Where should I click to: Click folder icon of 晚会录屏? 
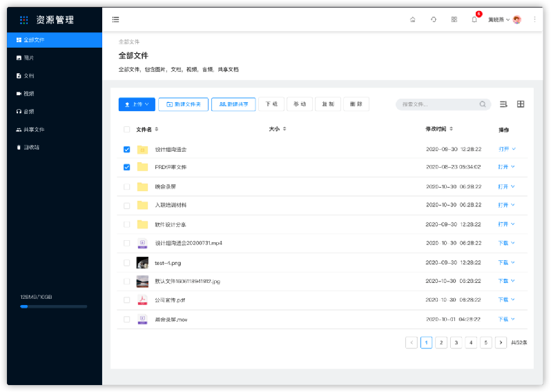point(142,186)
